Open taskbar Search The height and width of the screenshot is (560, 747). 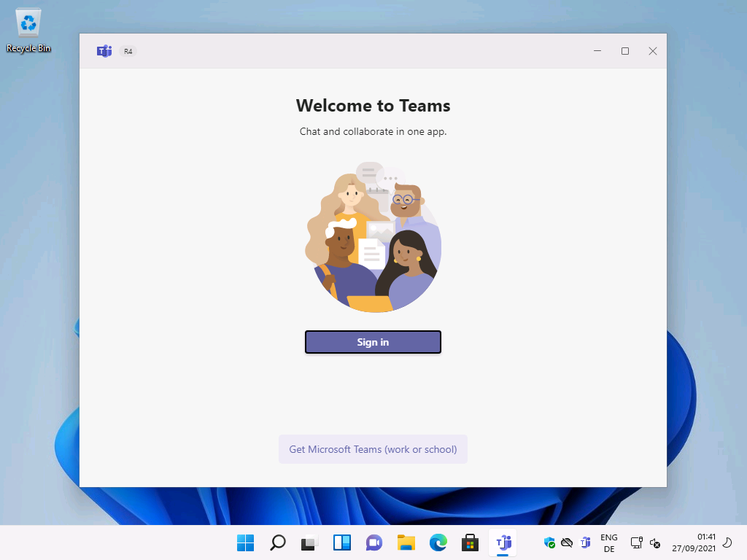[278, 542]
